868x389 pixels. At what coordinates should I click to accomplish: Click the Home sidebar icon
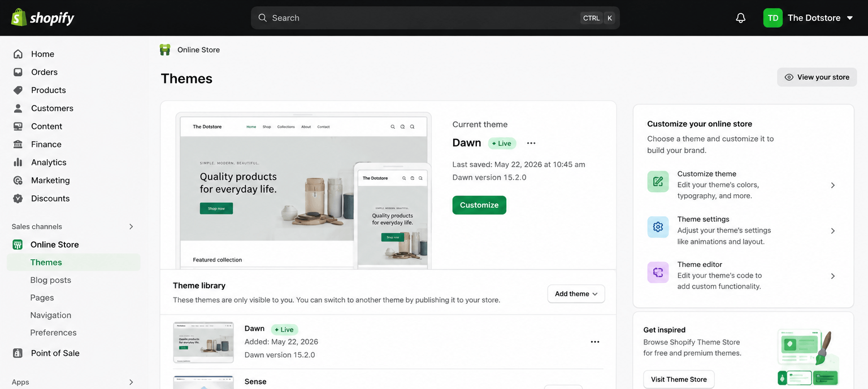click(18, 54)
